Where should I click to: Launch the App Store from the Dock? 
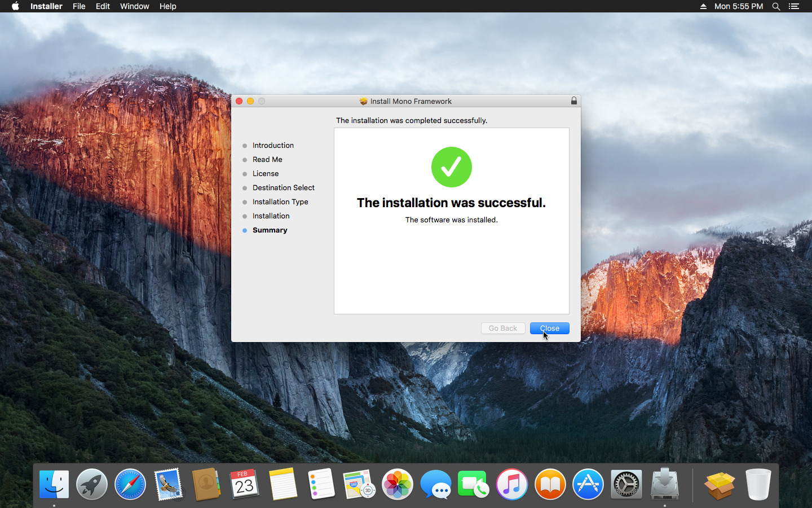(x=588, y=484)
